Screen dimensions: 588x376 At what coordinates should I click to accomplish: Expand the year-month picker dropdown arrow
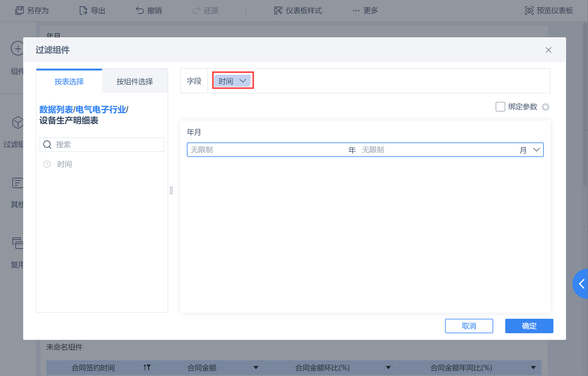click(x=536, y=150)
